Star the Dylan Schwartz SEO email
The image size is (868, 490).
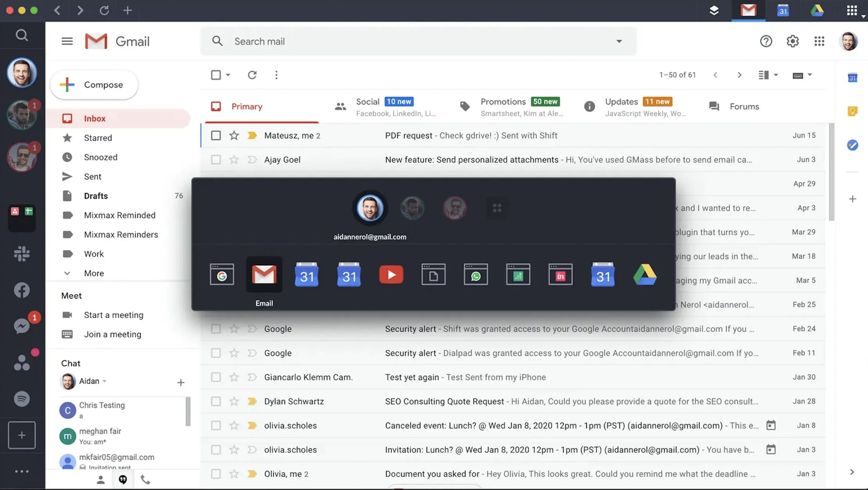(234, 401)
